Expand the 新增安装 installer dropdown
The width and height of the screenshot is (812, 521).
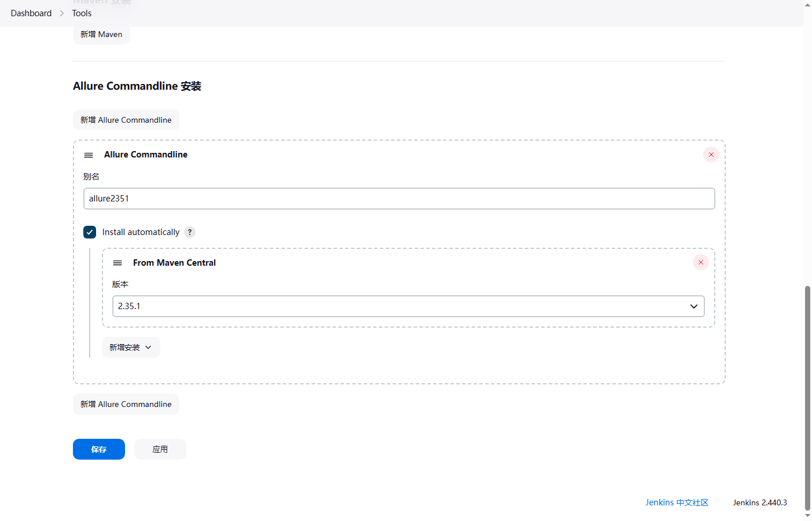point(131,347)
